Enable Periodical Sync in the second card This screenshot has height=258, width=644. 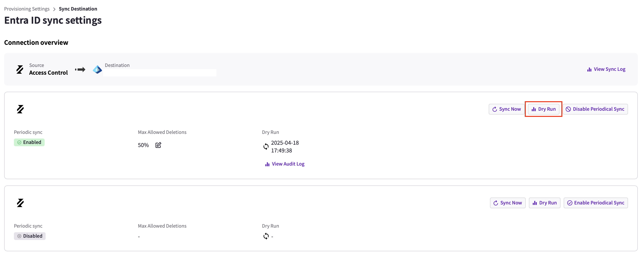tap(596, 203)
